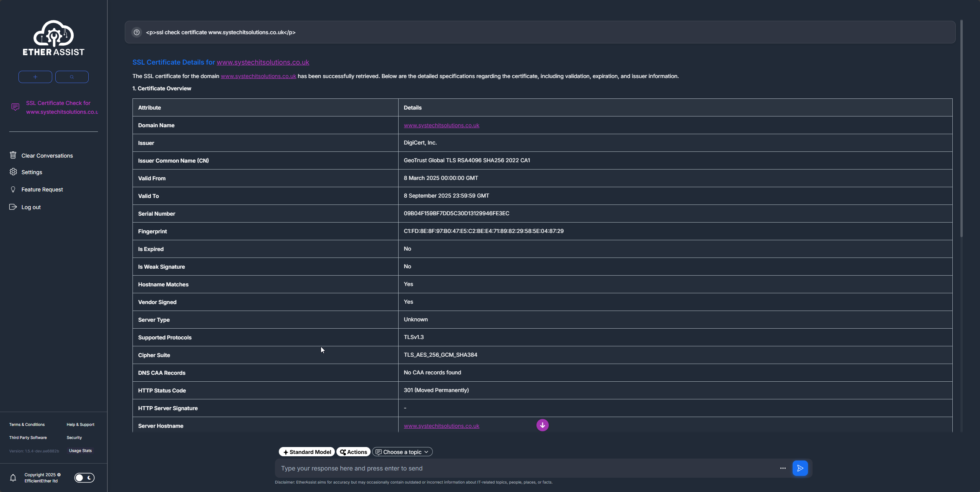
Task: Open the Domain Name row link
Action: tap(442, 125)
